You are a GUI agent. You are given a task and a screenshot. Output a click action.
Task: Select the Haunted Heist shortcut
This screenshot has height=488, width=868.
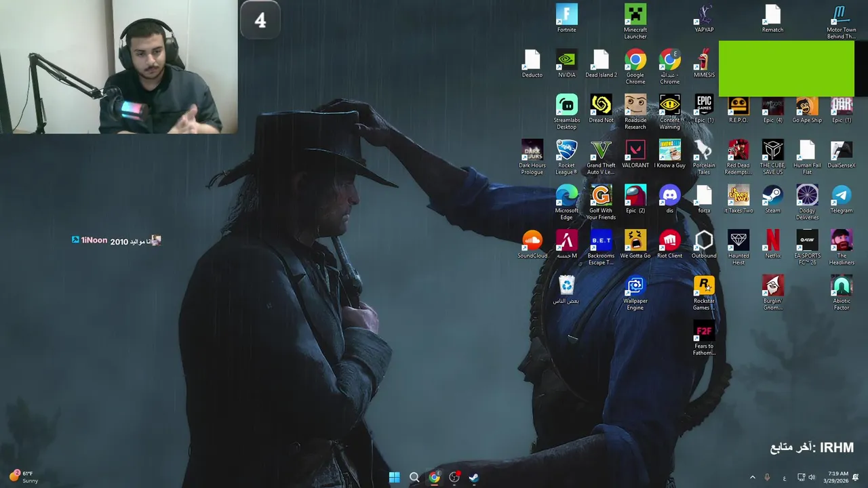(738, 248)
